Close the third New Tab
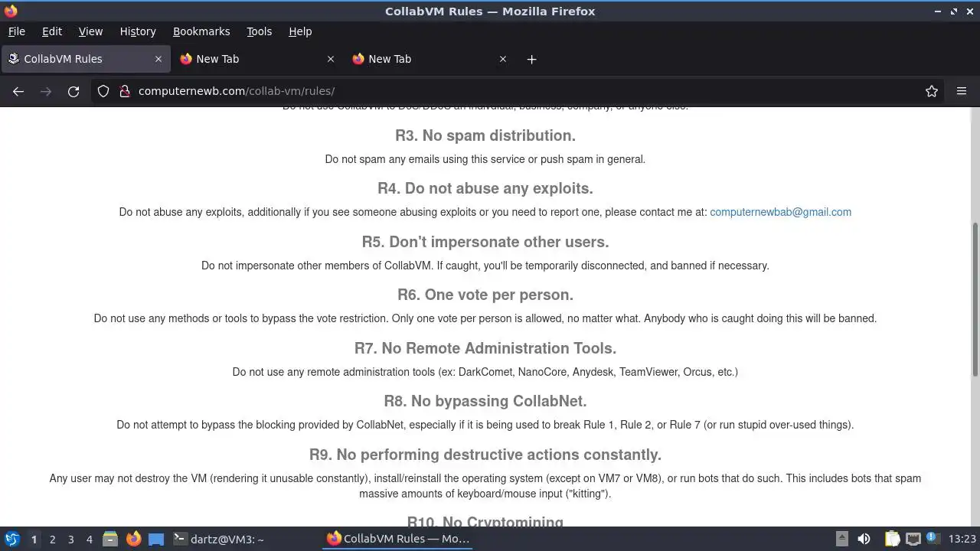 point(503,59)
